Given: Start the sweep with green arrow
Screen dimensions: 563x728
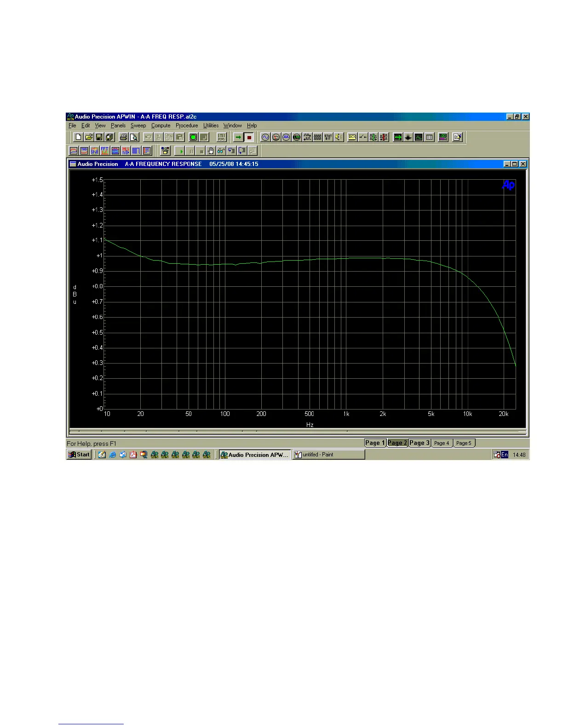Looking at the screenshot, I should pos(238,137).
